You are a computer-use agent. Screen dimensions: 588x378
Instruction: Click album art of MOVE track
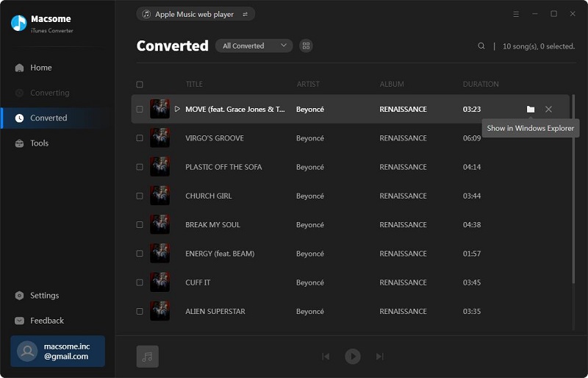click(159, 109)
